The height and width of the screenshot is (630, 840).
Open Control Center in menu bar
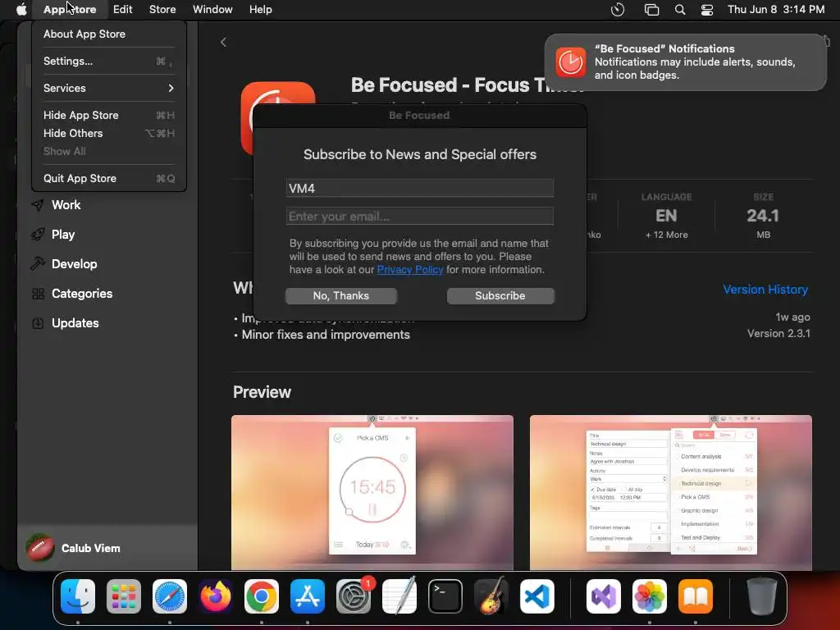point(707,9)
